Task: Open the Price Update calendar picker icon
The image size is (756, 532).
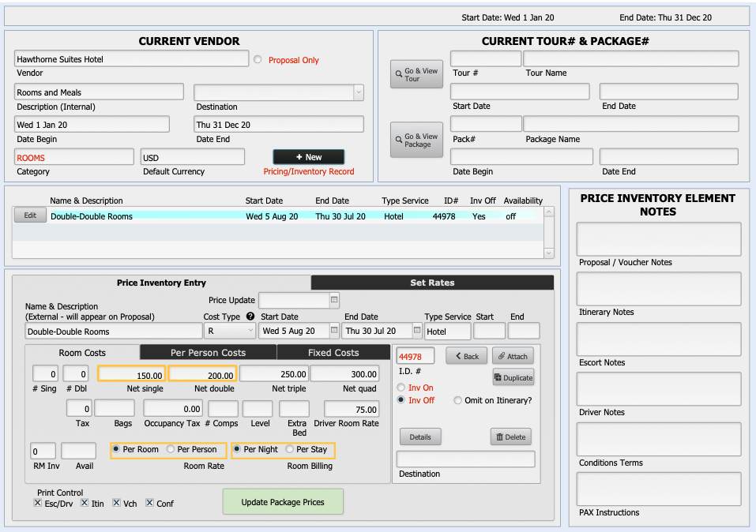Action: click(334, 300)
